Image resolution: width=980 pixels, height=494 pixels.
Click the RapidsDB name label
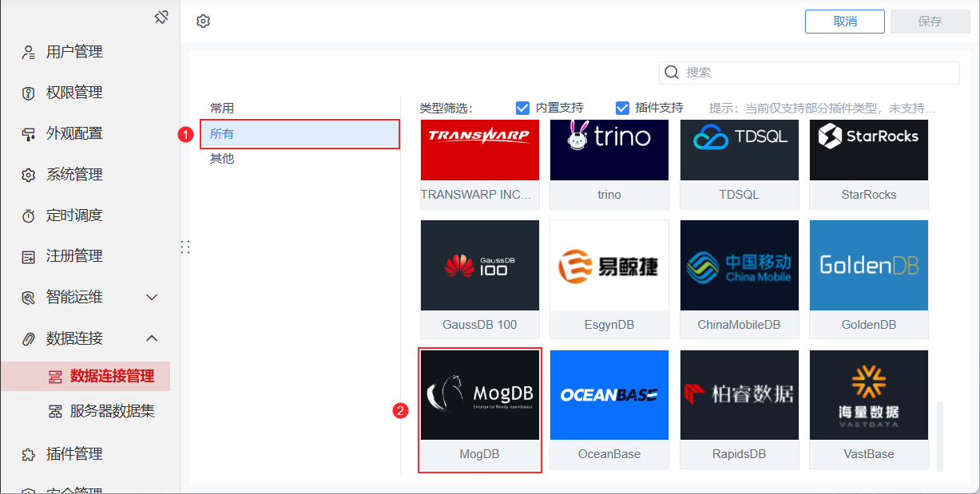pyautogui.click(x=740, y=454)
